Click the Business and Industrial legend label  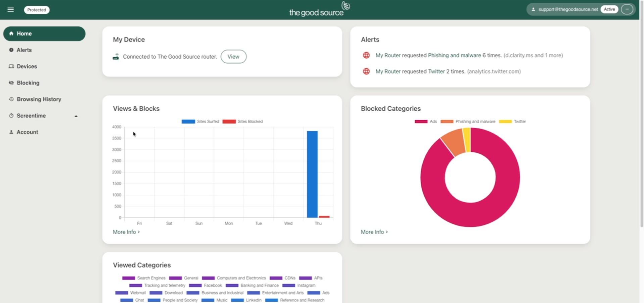point(222,293)
